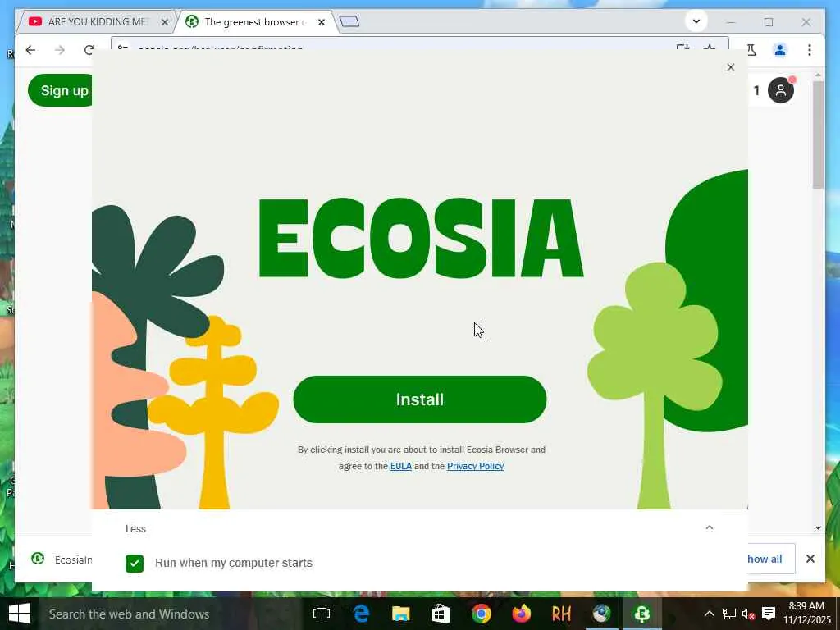This screenshot has width=840, height=630.
Task: Switch to ARE YOU KIDDING ME tab
Action: pyautogui.click(x=98, y=22)
